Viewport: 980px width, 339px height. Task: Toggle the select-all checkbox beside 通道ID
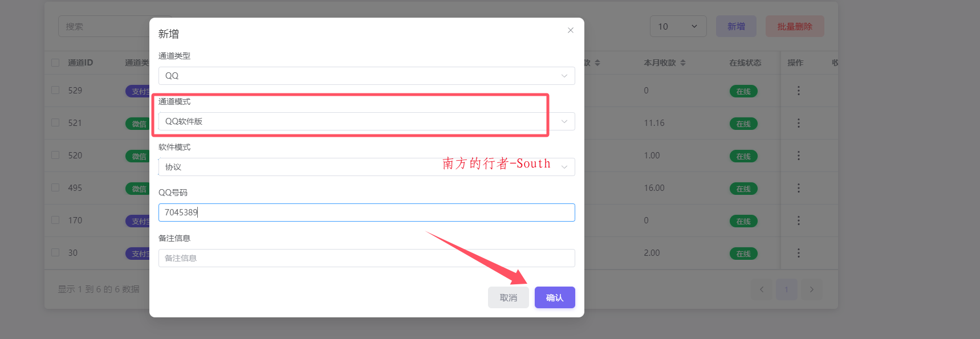coord(55,63)
